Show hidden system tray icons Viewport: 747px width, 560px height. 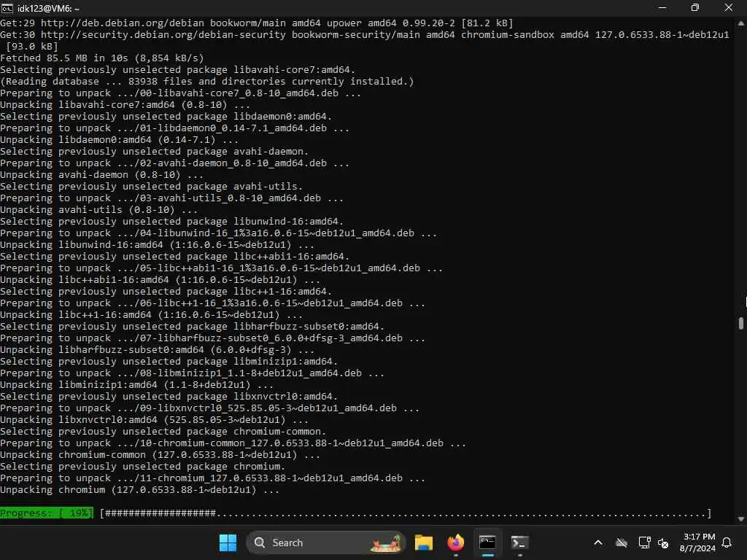coord(598,542)
